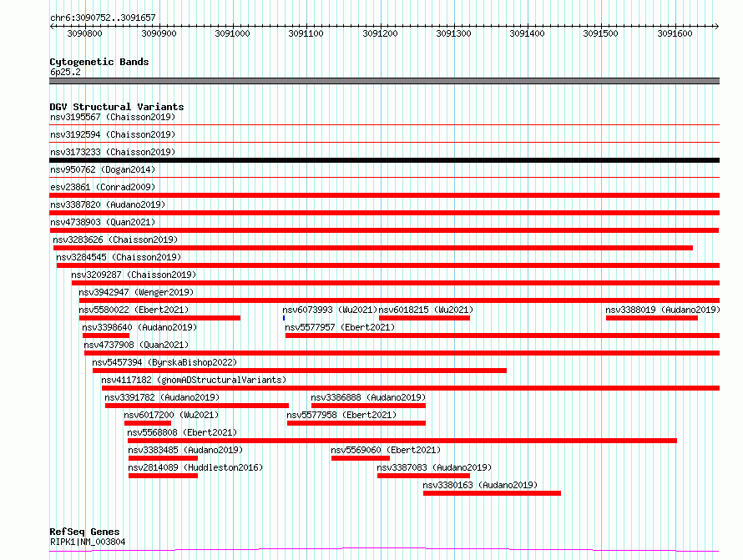Click the nsv3195567 (Chaisson2019) variant label
The width and height of the screenshot is (743, 560).
pyautogui.click(x=113, y=117)
